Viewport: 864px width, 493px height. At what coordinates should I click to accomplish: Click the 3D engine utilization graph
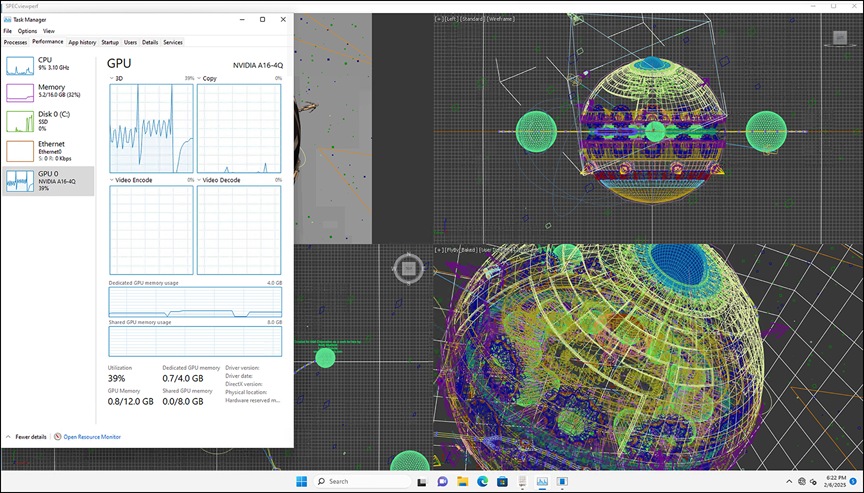point(152,128)
